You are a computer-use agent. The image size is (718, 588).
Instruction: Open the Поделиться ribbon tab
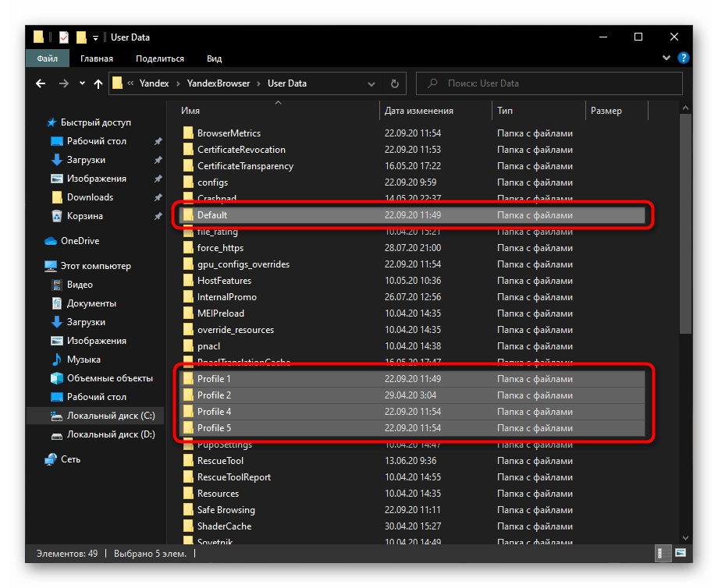[160, 58]
